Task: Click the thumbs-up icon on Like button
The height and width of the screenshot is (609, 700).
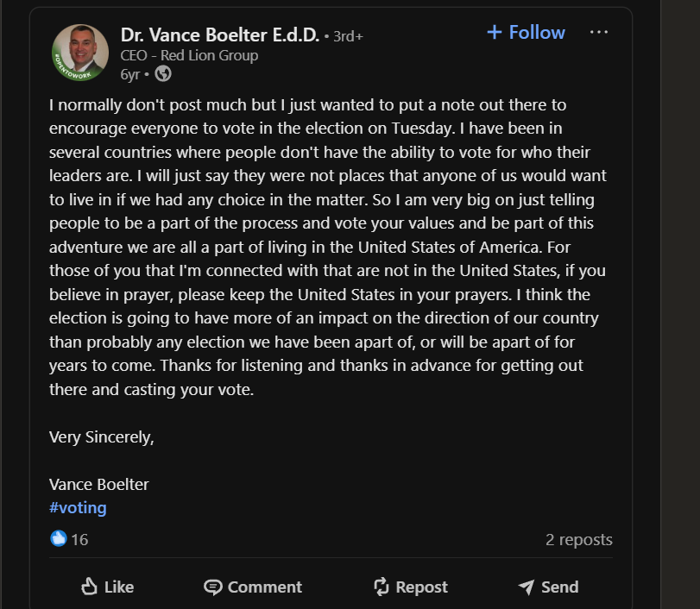Action: [89, 587]
